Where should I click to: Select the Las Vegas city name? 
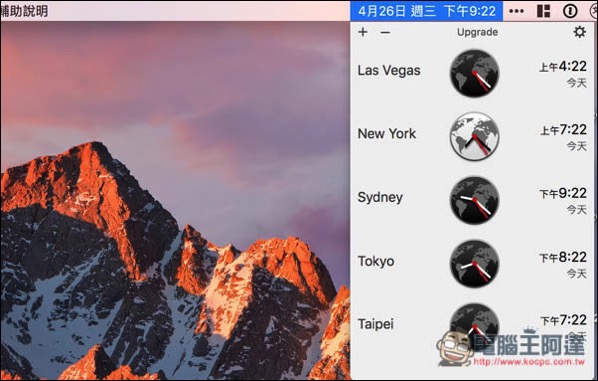(x=389, y=70)
